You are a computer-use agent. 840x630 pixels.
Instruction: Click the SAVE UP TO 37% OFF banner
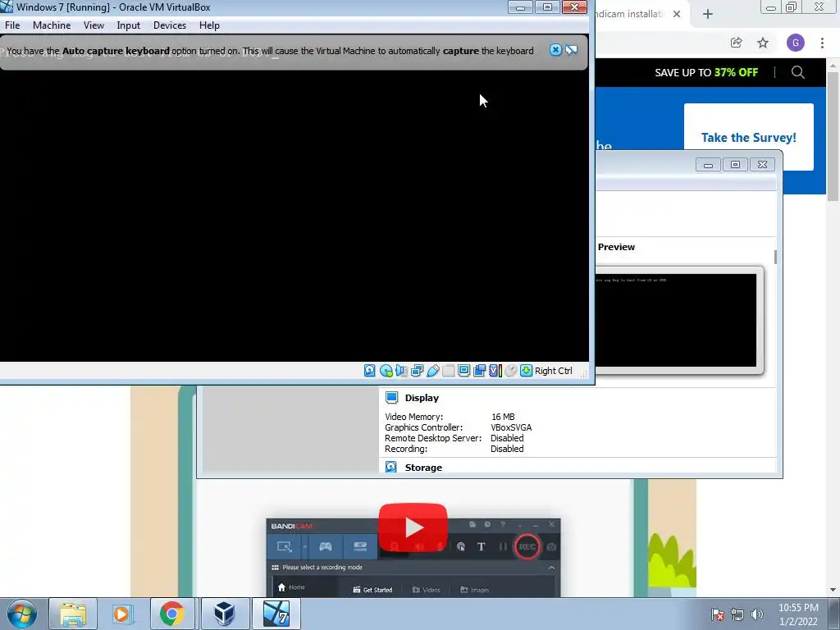pyautogui.click(x=706, y=72)
